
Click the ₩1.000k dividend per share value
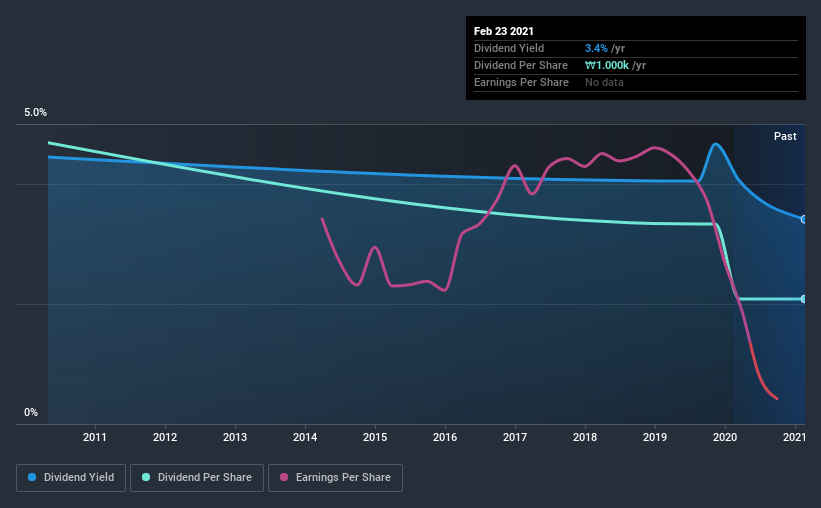pos(607,65)
